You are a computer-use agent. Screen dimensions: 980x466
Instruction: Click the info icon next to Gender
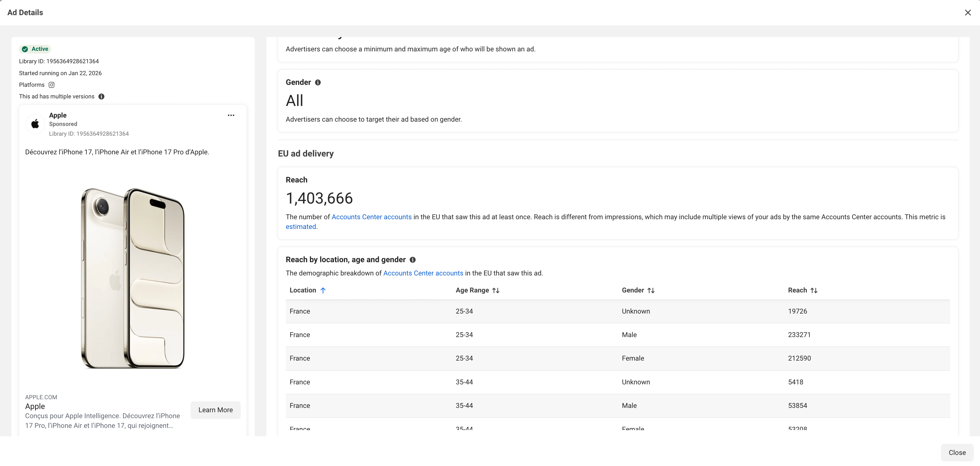(x=318, y=82)
